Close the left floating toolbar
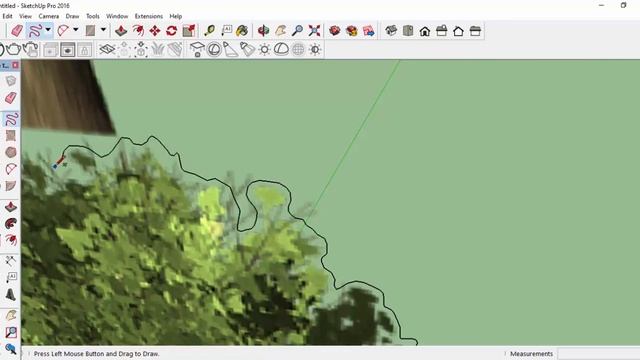 (x=16, y=65)
